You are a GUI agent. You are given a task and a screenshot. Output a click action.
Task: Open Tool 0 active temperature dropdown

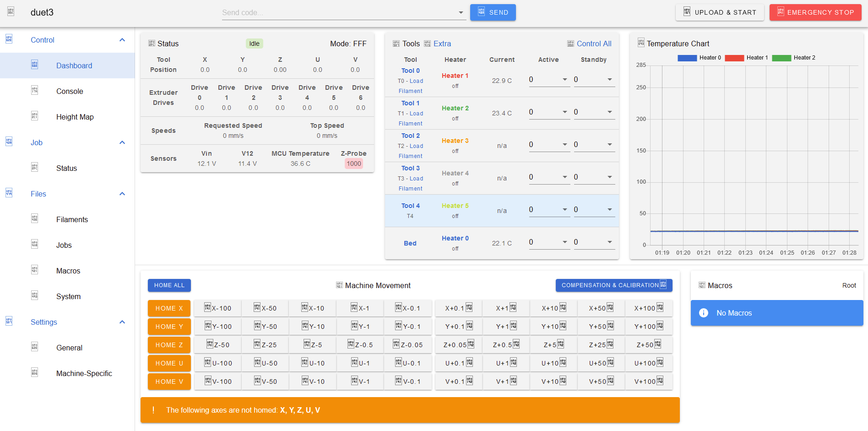(565, 80)
